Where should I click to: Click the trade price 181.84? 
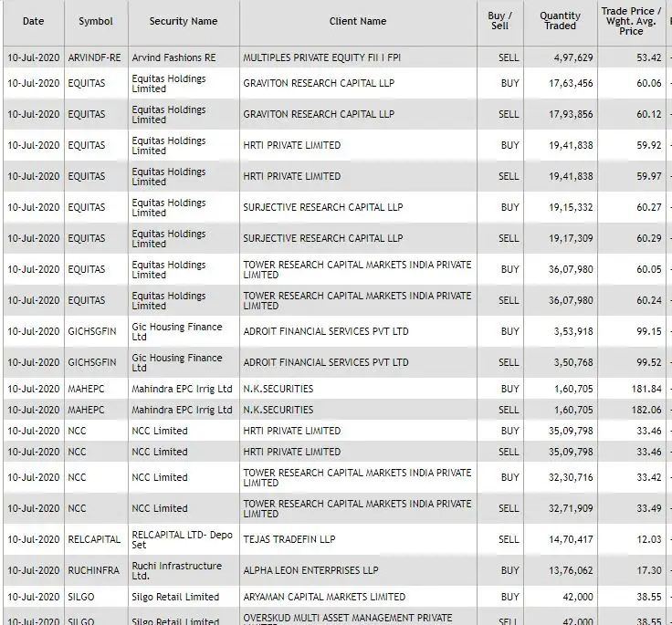(646, 389)
